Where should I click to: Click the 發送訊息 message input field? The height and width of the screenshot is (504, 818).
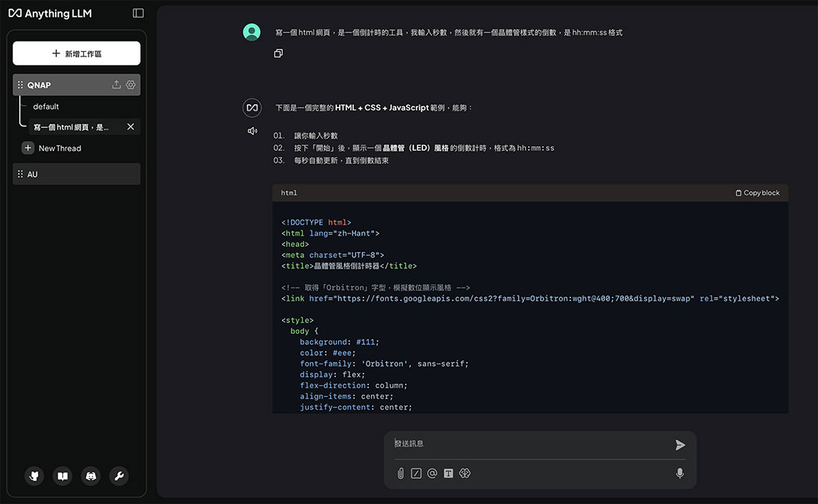[x=530, y=444]
